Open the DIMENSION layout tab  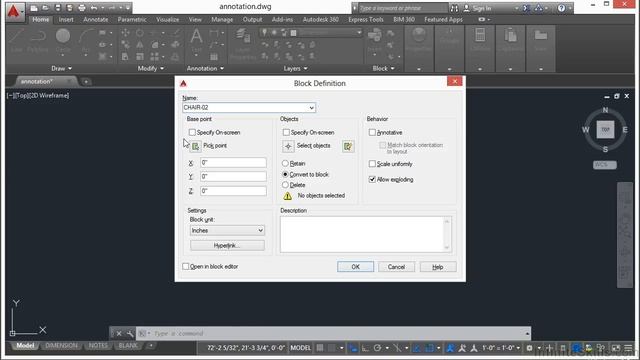click(61, 345)
